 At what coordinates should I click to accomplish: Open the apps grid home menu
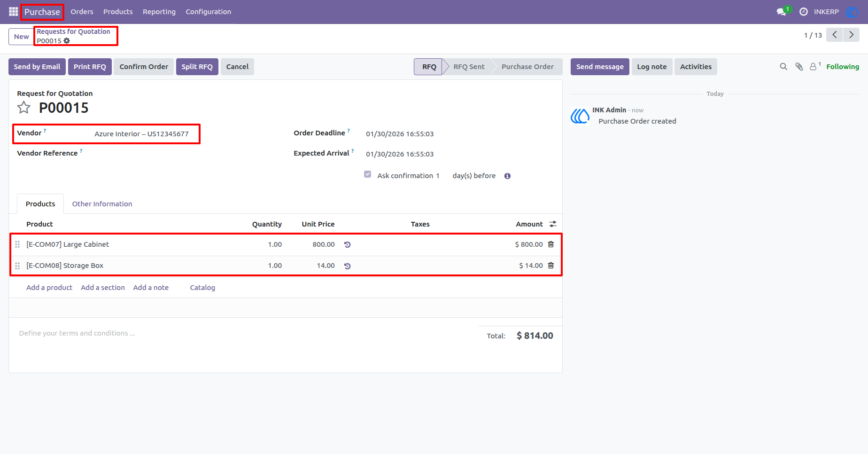pos(13,11)
